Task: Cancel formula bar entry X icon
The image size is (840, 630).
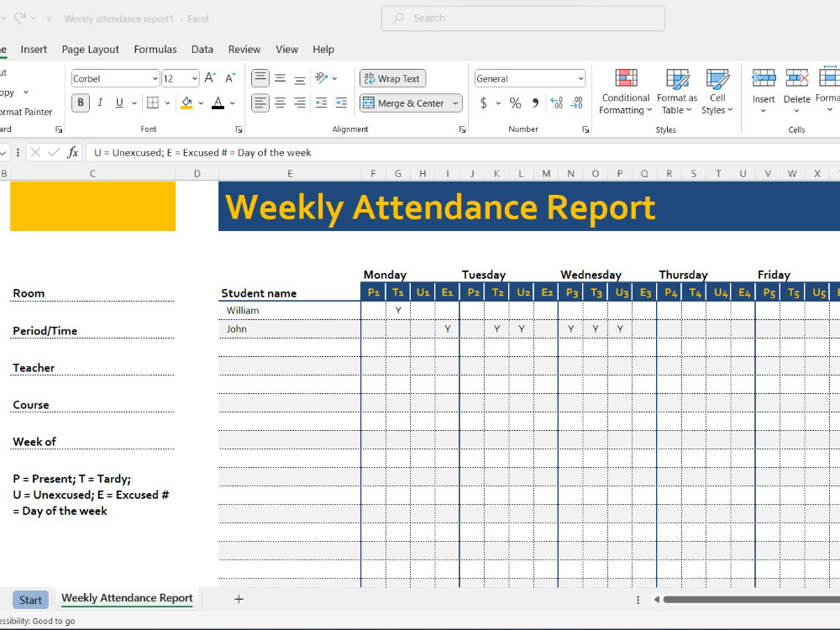Action: click(35, 153)
